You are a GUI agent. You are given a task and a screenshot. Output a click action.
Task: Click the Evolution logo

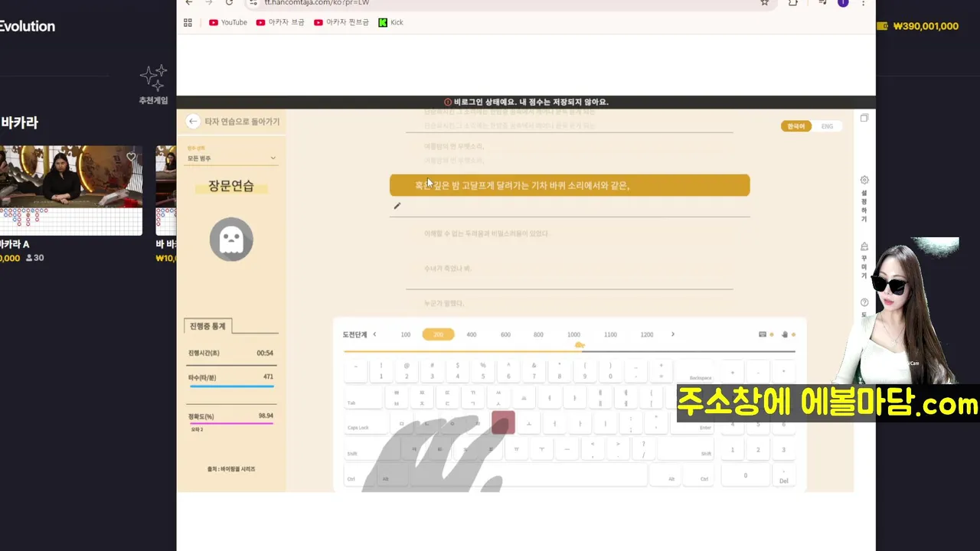(x=27, y=26)
